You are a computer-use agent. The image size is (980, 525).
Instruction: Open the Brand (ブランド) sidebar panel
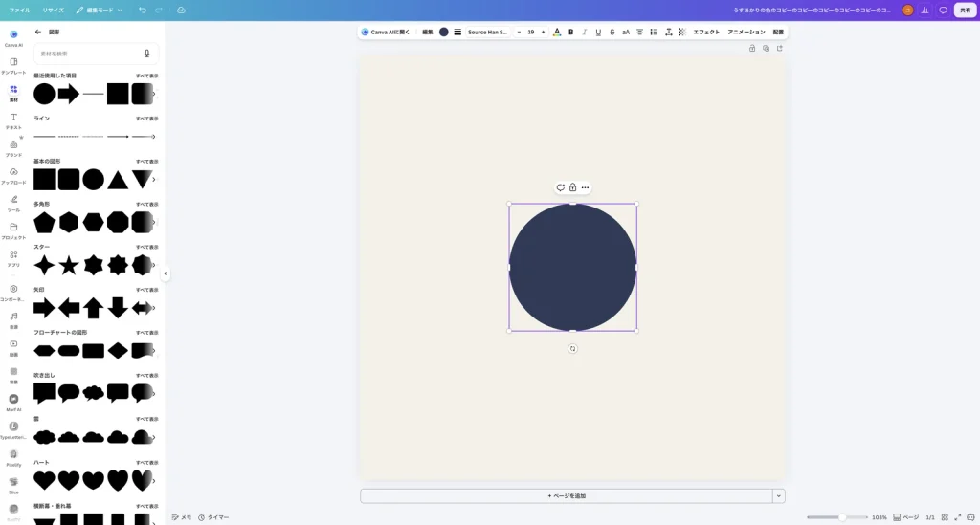coord(13,148)
